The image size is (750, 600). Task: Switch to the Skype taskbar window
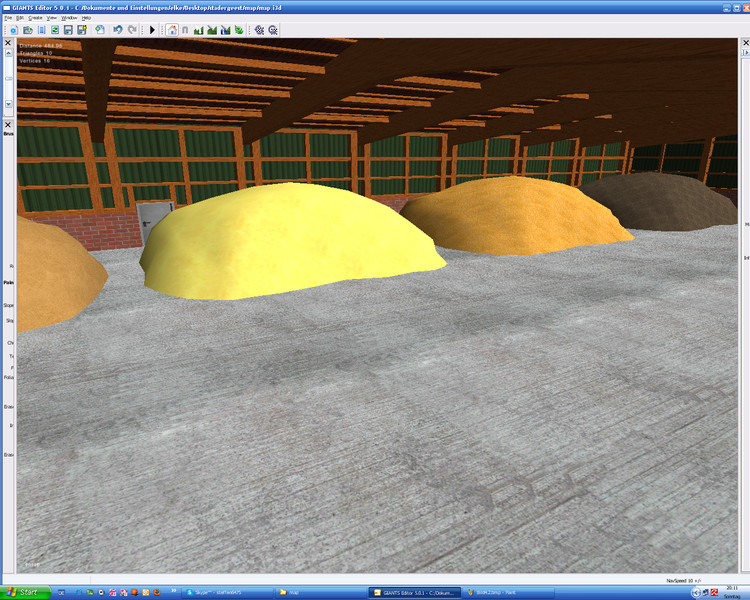coord(229,593)
